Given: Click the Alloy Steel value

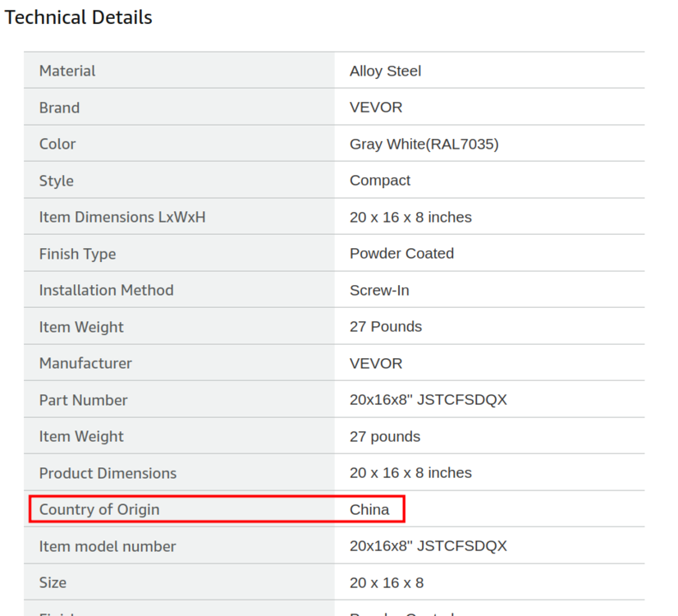Looking at the screenshot, I should pos(385,71).
